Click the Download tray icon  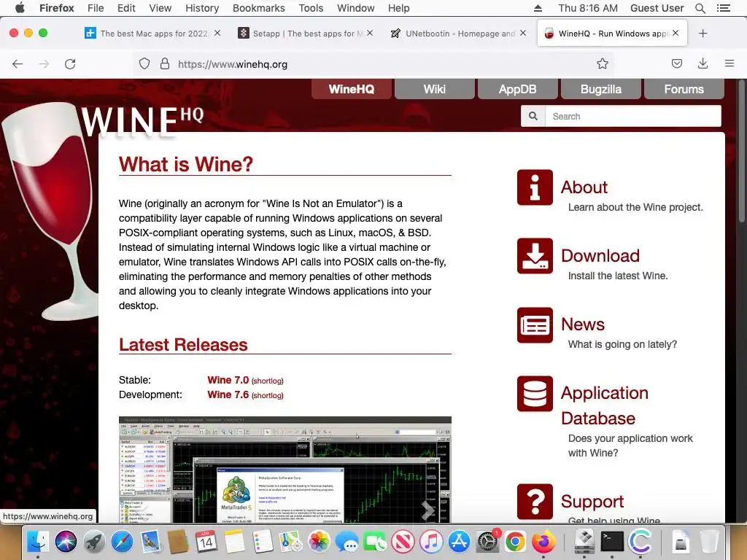pos(535,256)
